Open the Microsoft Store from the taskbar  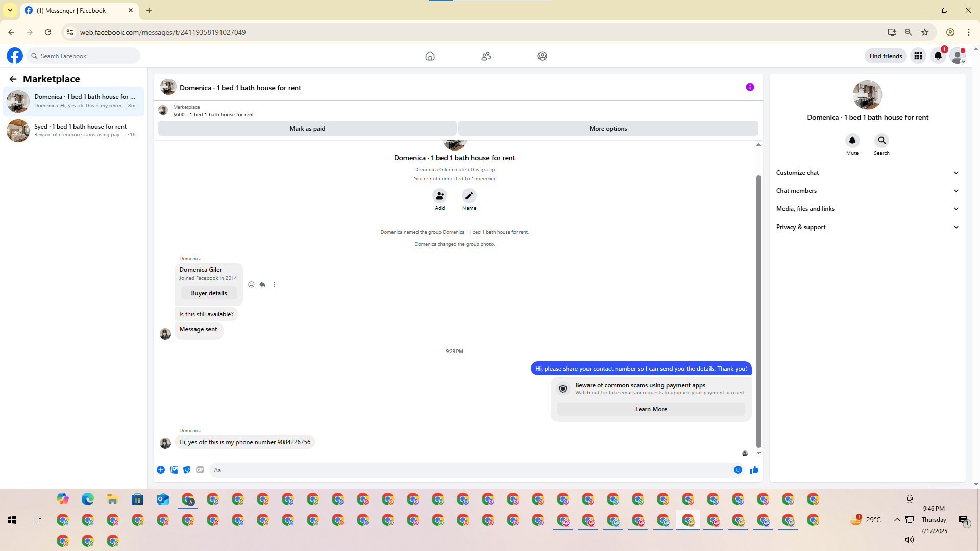tap(138, 499)
